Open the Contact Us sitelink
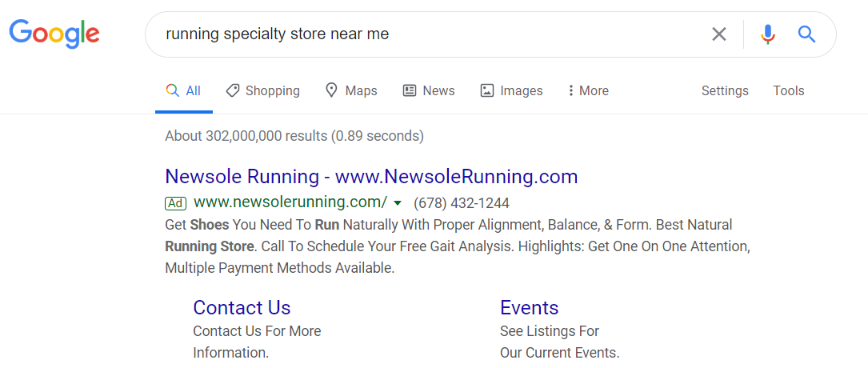 click(x=242, y=308)
